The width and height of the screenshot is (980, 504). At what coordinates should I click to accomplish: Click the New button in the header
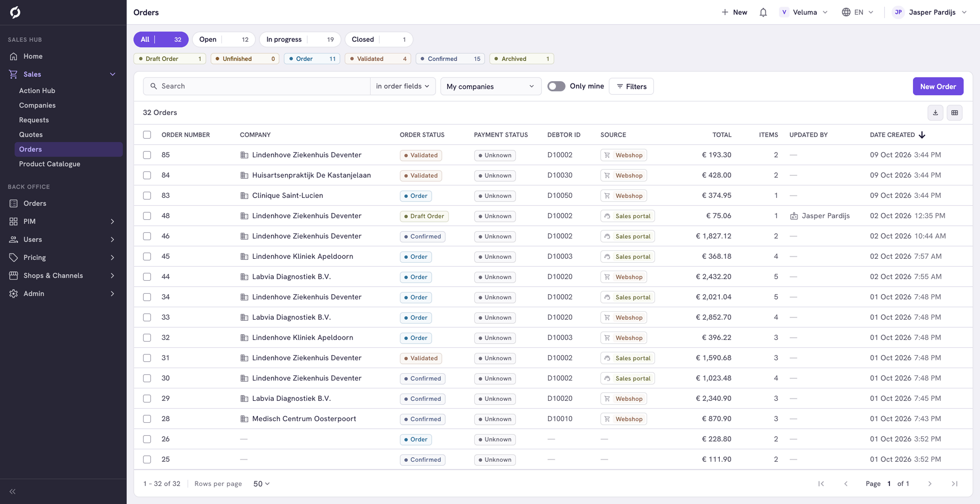click(734, 12)
